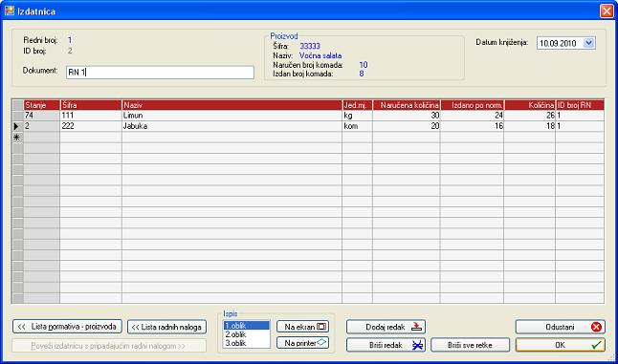
Task: Close the Izdatnica window
Action: click(607, 11)
